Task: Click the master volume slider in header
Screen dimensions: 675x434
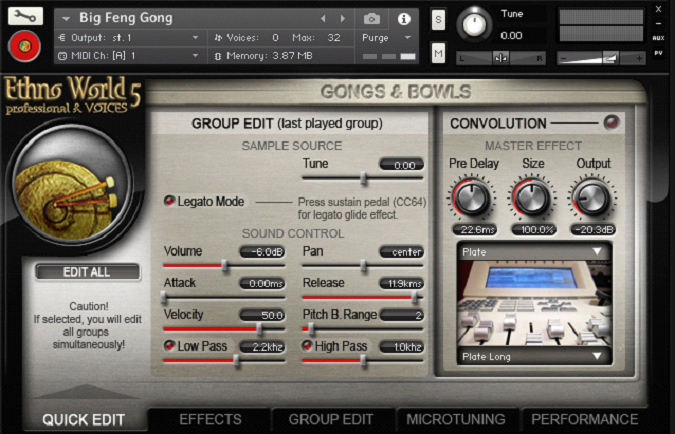Action: click(601, 58)
